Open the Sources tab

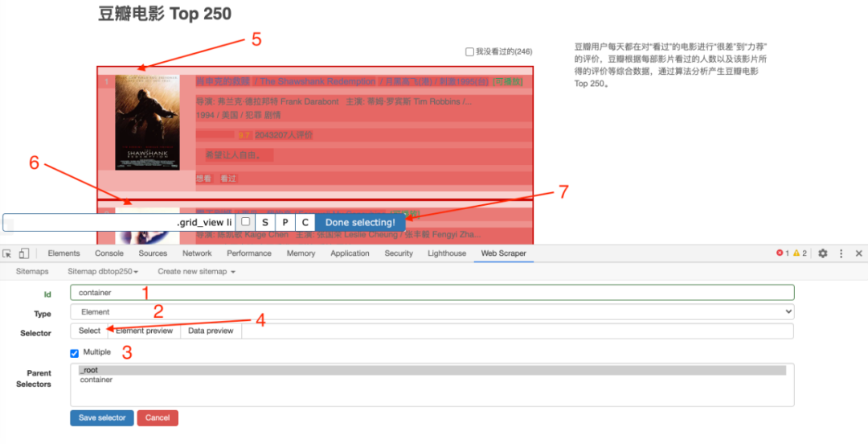153,253
